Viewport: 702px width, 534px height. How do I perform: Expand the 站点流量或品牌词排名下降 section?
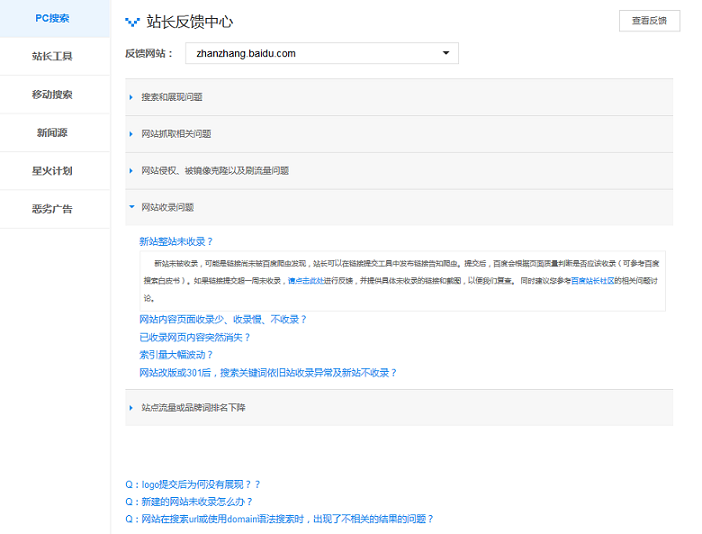coord(193,408)
